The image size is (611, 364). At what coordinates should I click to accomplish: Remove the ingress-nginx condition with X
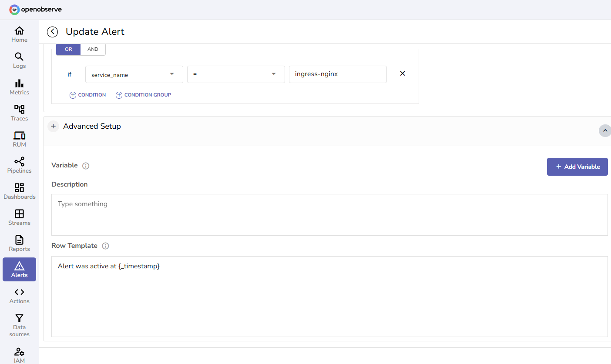[402, 73]
